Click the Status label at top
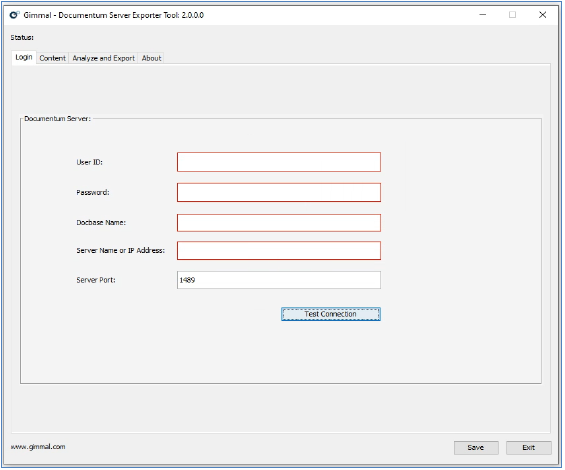Screen dimensions: 565x470 (22, 37)
